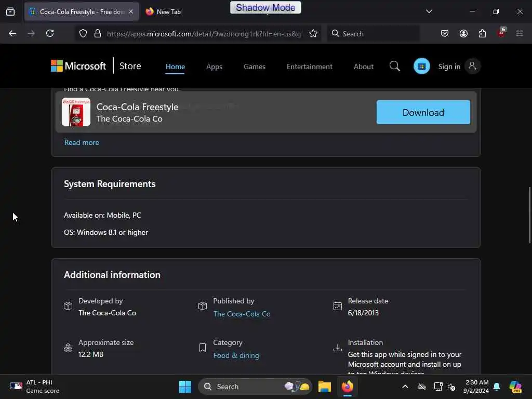Click the Store search magnifier icon

pos(395,66)
